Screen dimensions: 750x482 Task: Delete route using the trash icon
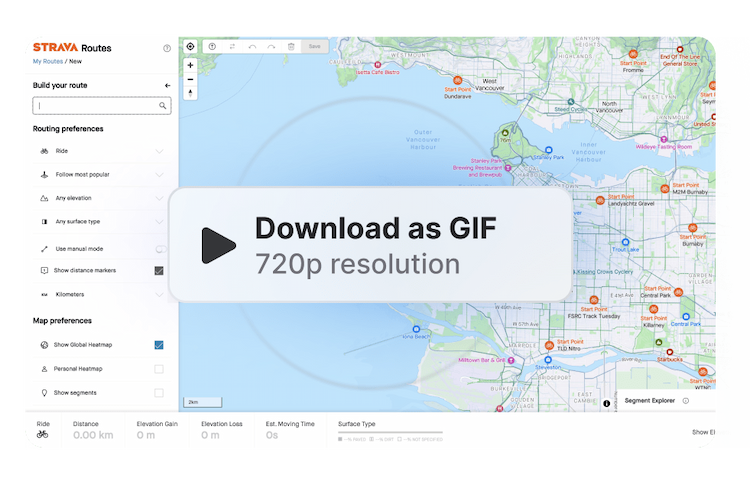pos(291,46)
